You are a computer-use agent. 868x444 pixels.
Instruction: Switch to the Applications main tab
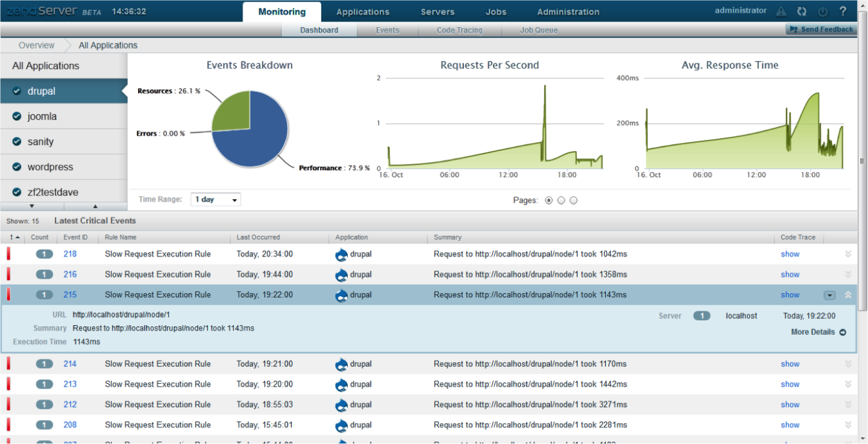(363, 11)
